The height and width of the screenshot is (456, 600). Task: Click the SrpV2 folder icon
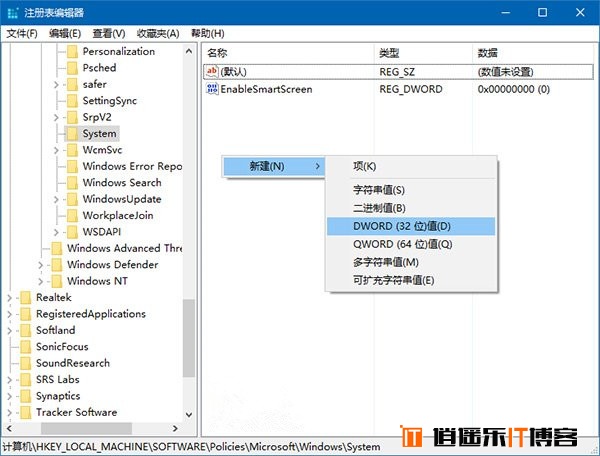pyautogui.click(x=72, y=117)
